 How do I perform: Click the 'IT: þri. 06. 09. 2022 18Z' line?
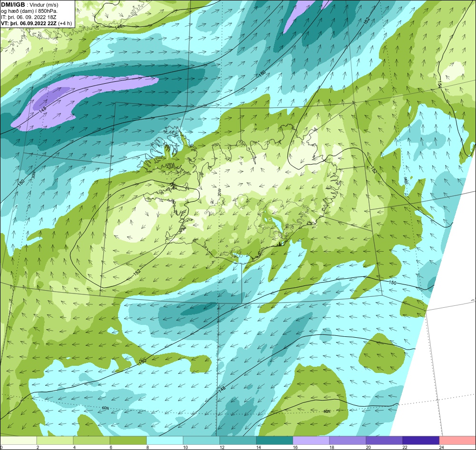(x=29, y=17)
